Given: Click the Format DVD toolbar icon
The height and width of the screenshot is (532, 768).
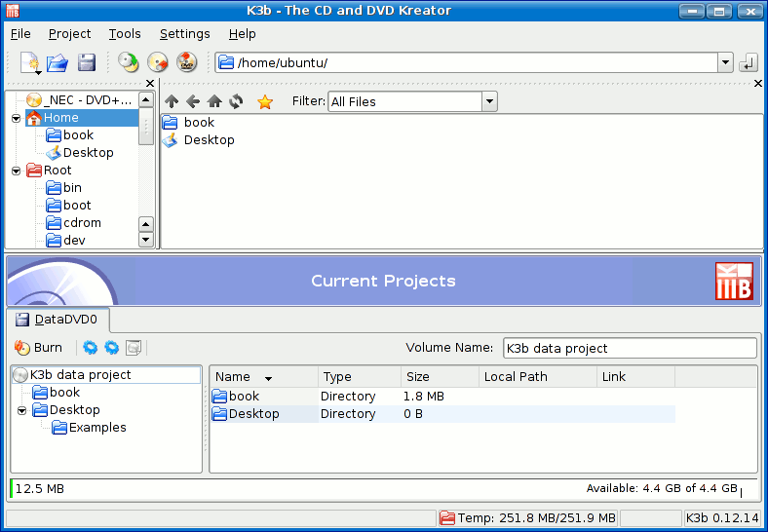Looking at the screenshot, I should tap(186, 62).
